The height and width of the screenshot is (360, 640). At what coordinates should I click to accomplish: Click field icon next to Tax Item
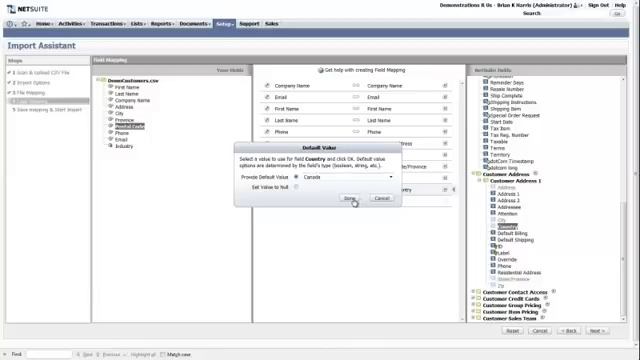pyautogui.click(x=486, y=128)
